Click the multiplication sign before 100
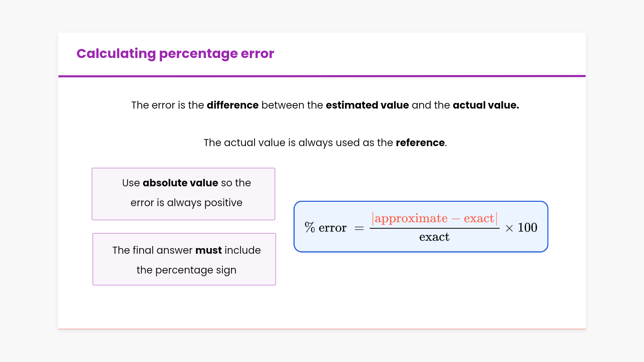This screenshot has height=362, width=644. tap(509, 228)
